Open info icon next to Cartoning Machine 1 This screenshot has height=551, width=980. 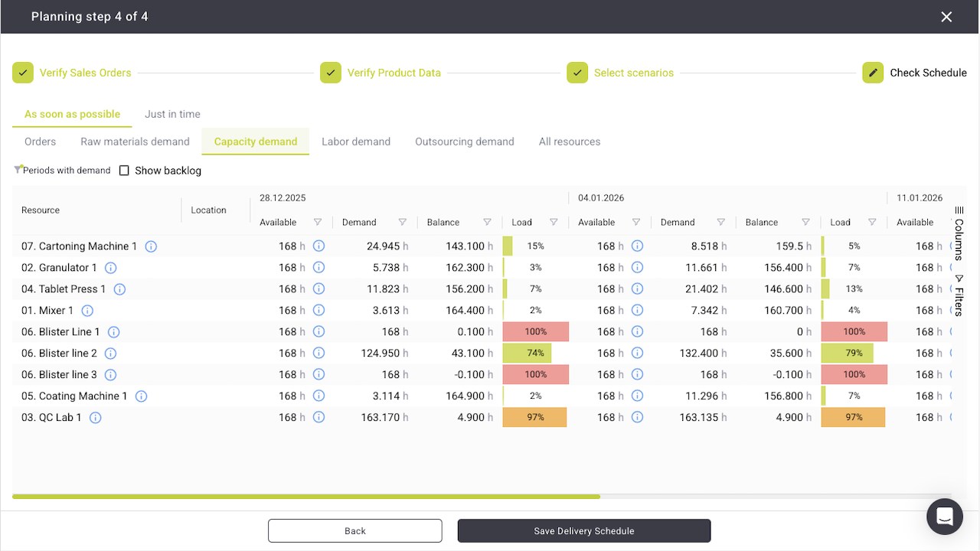[x=151, y=246]
